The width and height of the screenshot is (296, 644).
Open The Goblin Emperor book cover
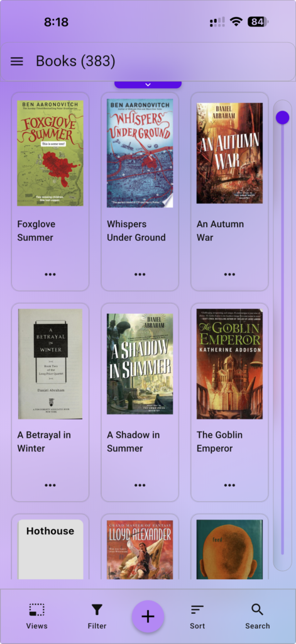(229, 364)
